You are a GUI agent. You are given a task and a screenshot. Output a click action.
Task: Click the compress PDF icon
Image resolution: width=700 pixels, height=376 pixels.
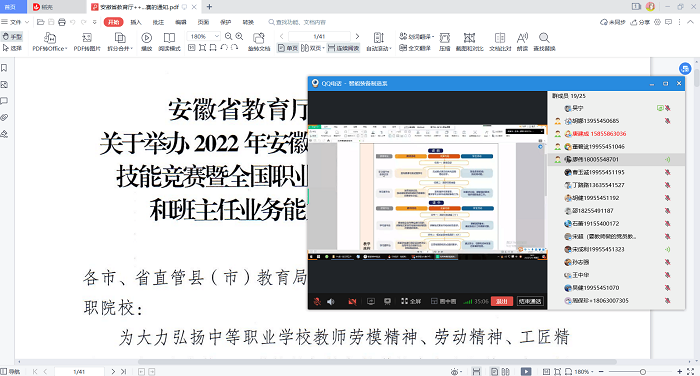point(445,42)
